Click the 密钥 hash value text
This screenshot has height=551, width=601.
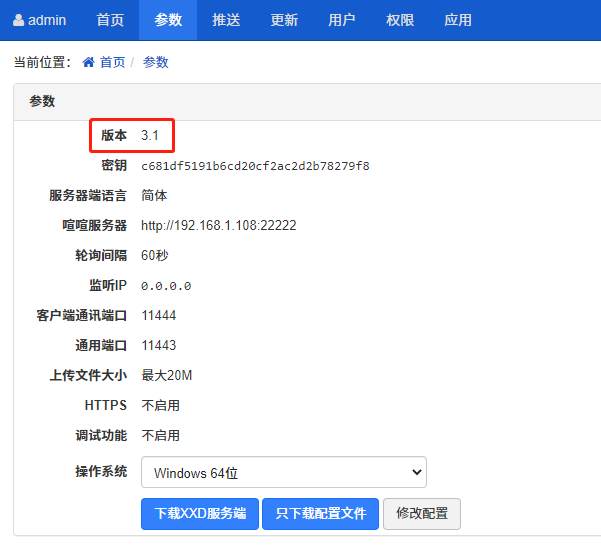point(255,166)
